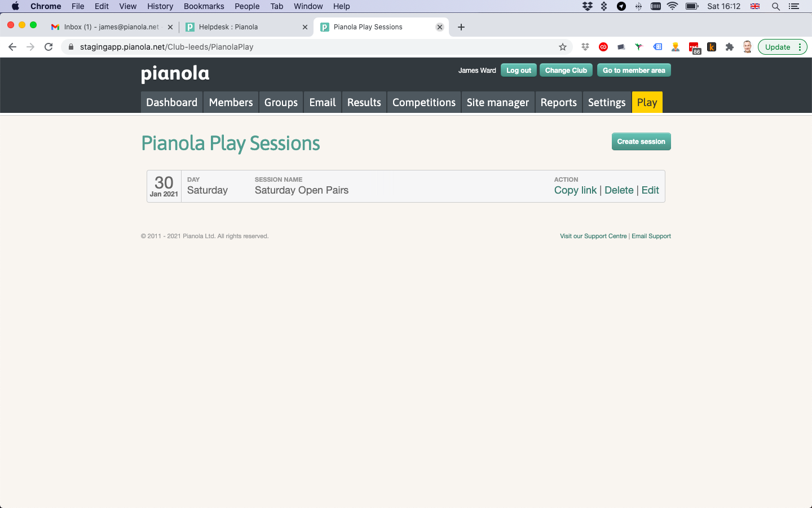Click the James Ward user name
The height and width of the screenshot is (508, 812).
(x=477, y=71)
